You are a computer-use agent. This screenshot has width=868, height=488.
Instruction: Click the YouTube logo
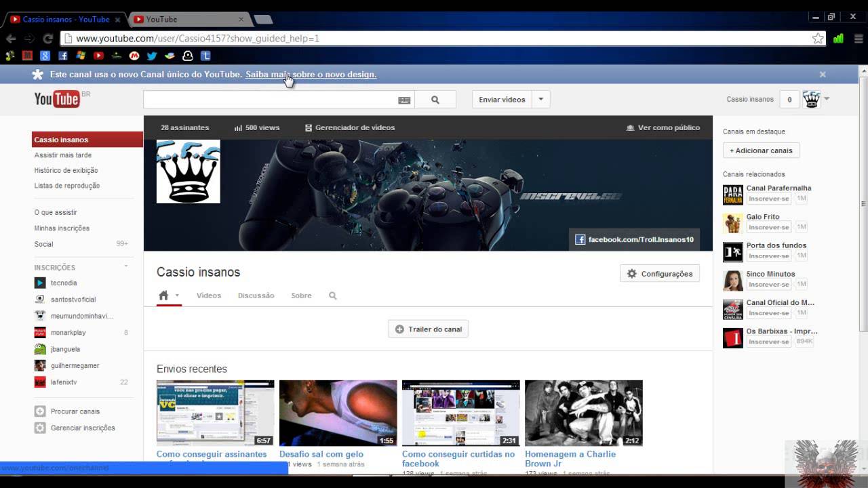(57, 99)
